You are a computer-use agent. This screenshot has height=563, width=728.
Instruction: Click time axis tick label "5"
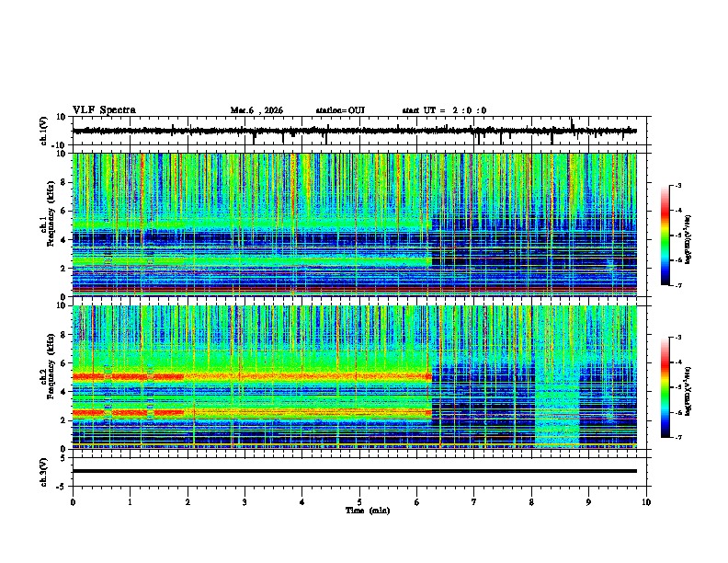359,502
